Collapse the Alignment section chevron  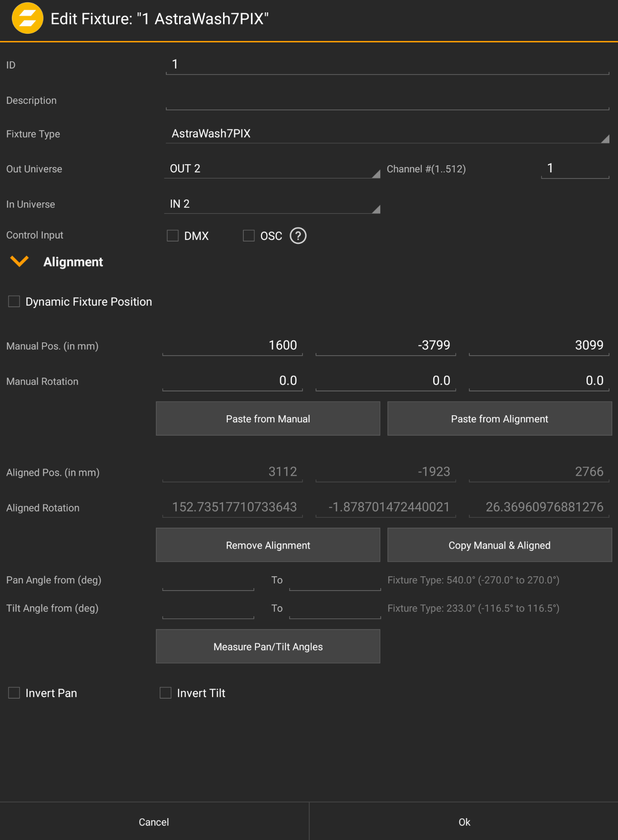[x=20, y=261]
